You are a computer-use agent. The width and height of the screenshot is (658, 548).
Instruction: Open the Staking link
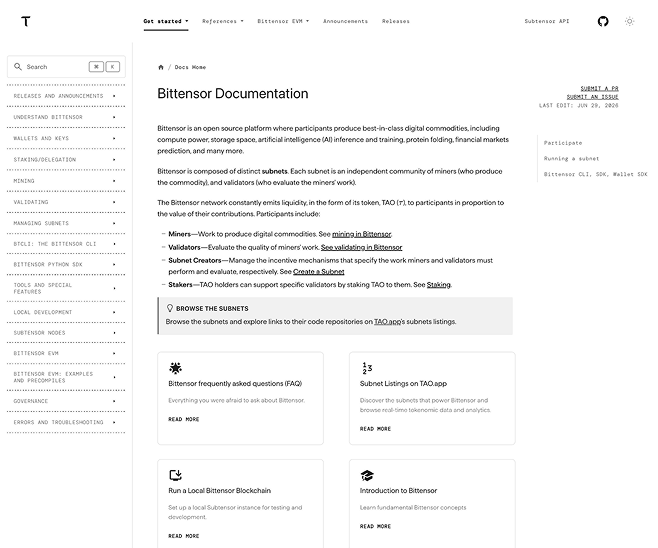pyautogui.click(x=439, y=284)
